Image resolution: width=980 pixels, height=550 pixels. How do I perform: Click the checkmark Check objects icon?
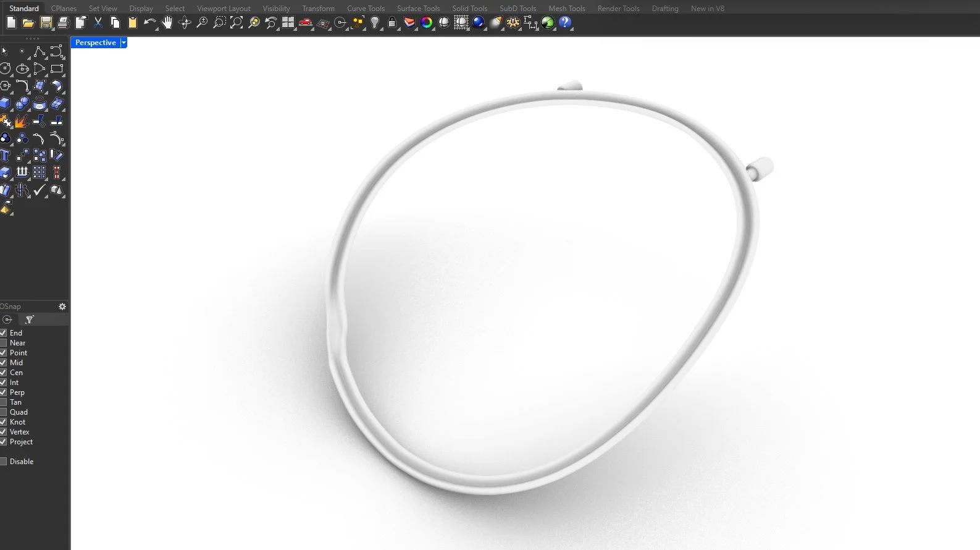(40, 190)
